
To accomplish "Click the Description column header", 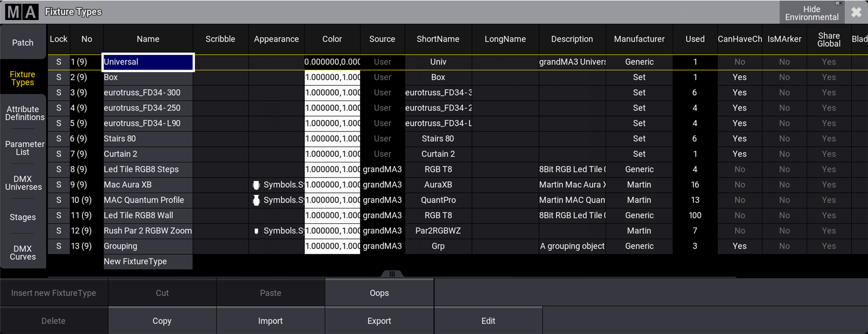I will tap(572, 39).
